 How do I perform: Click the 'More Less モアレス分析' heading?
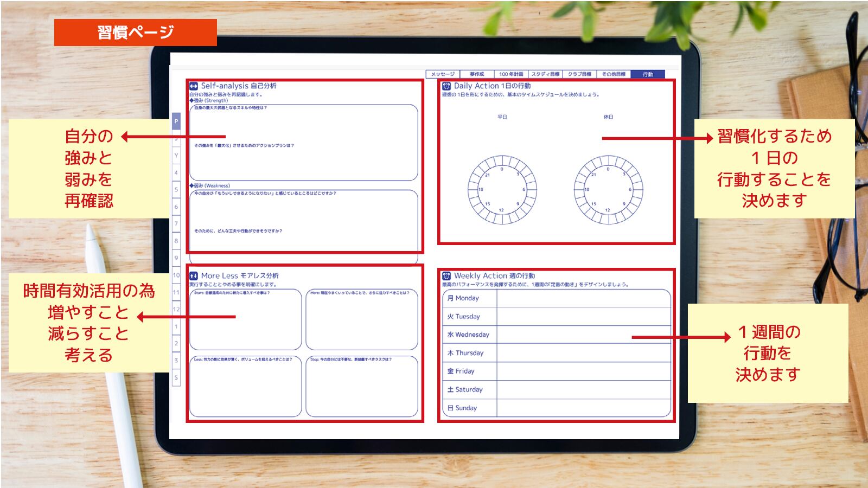(240, 275)
